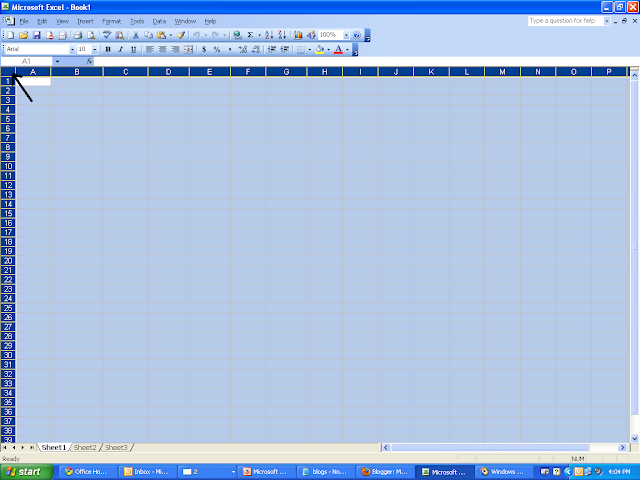
Task: Copy the selected cells
Action: click(149, 35)
